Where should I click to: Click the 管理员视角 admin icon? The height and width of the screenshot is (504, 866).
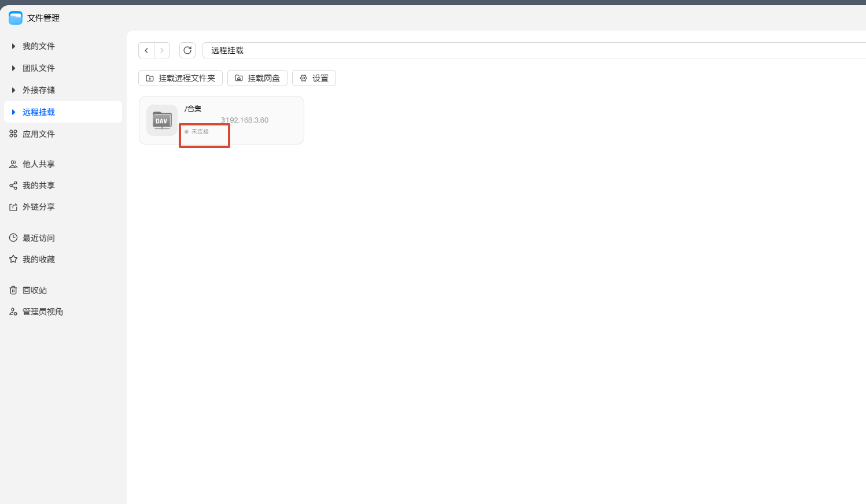[x=13, y=312]
